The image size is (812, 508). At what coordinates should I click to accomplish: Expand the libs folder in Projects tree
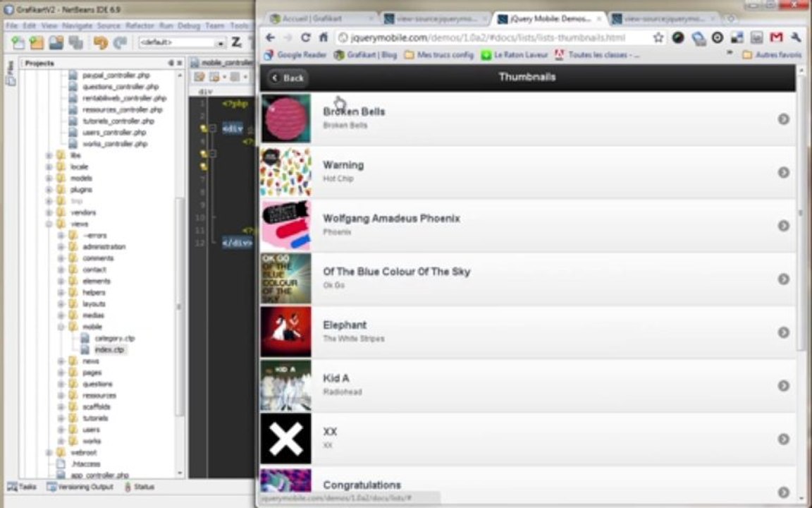pos(49,155)
